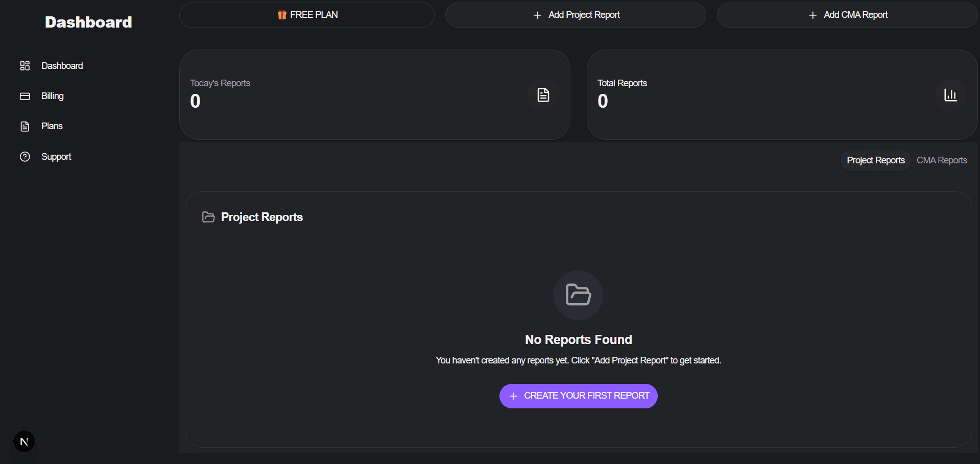The height and width of the screenshot is (464, 980).
Task: Click the large open folder empty-state icon
Action: (578, 295)
